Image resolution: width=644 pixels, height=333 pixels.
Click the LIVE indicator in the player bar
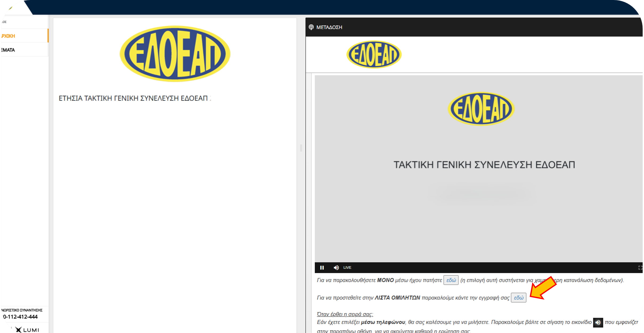coord(347,268)
